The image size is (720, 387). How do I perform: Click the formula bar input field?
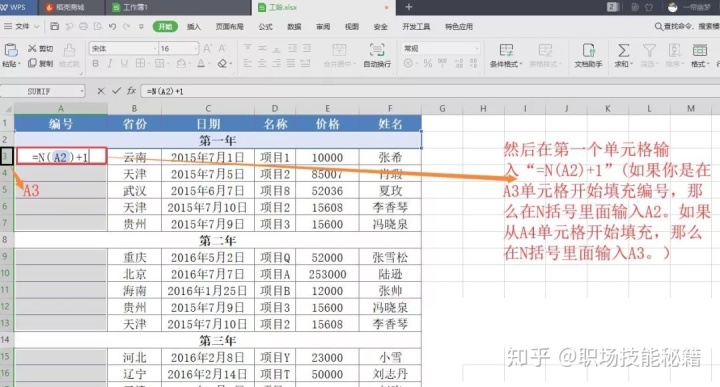(429, 91)
